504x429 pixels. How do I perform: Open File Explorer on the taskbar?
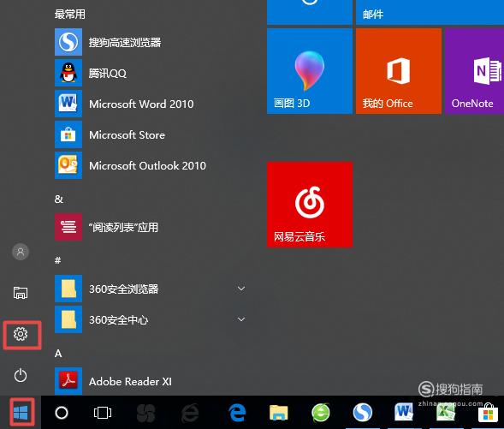(278, 413)
